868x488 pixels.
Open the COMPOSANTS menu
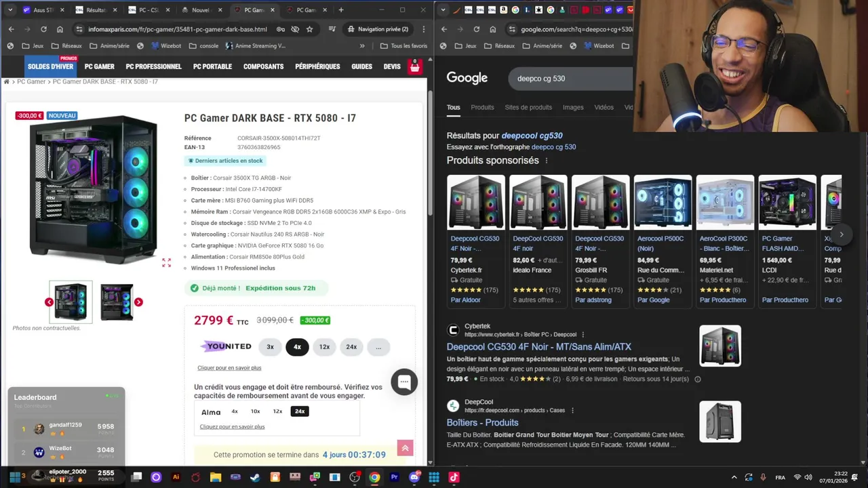tap(263, 66)
